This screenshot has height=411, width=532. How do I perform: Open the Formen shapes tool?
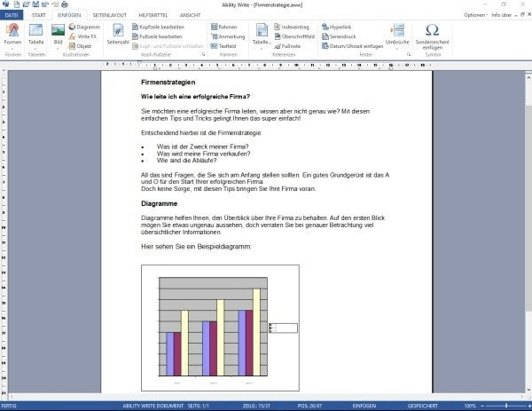[12, 34]
